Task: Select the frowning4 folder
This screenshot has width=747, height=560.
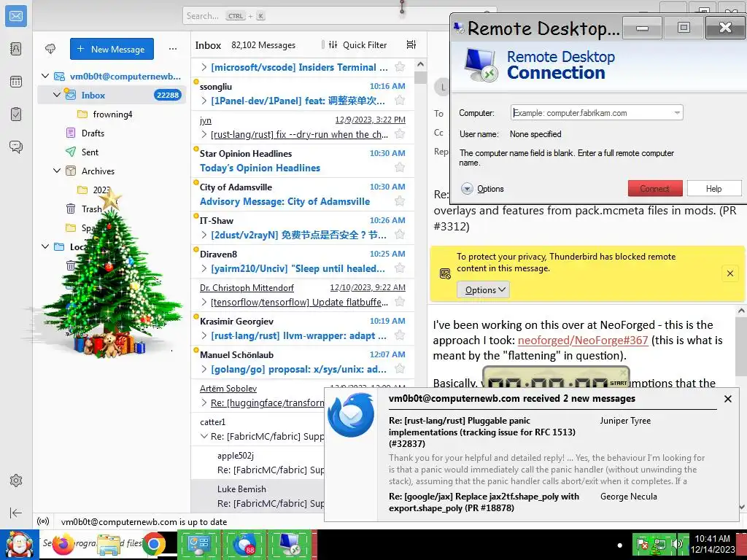Action: [x=112, y=114]
